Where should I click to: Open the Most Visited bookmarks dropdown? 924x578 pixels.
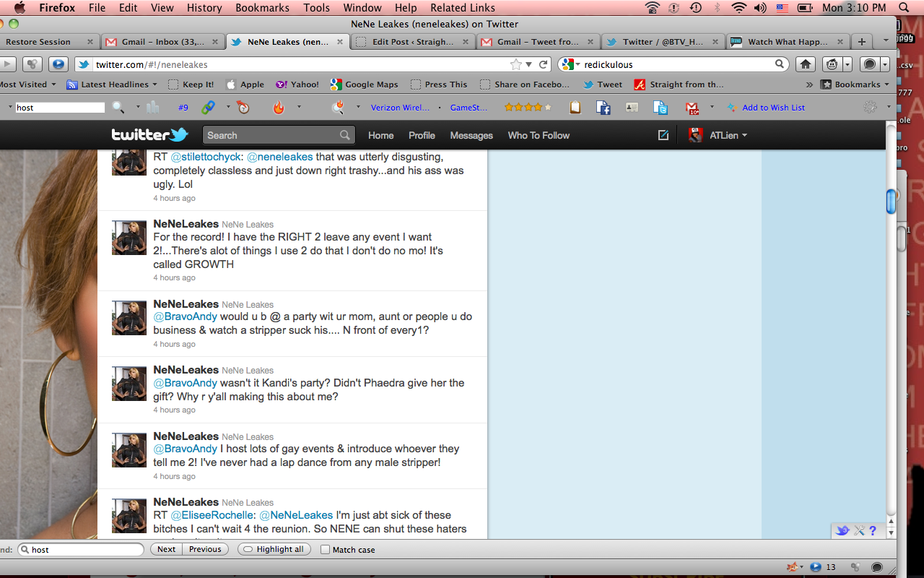[x=27, y=85]
